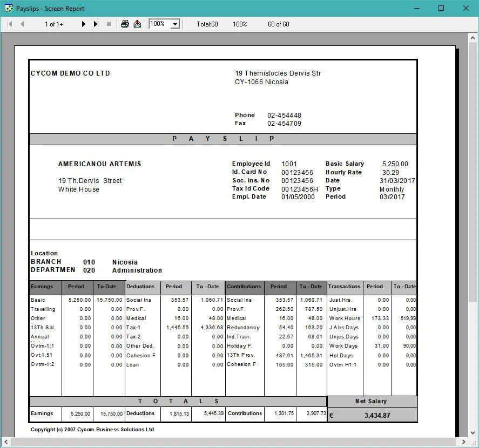The height and width of the screenshot is (448, 479).
Task: Maximize the Payslips window
Action: [x=441, y=8]
